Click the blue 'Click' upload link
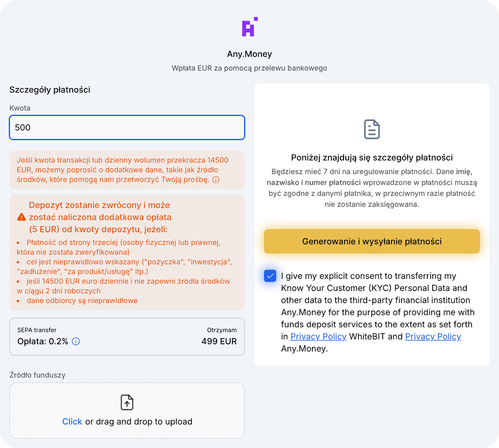Viewport: 499px width, 448px height. pos(72,422)
